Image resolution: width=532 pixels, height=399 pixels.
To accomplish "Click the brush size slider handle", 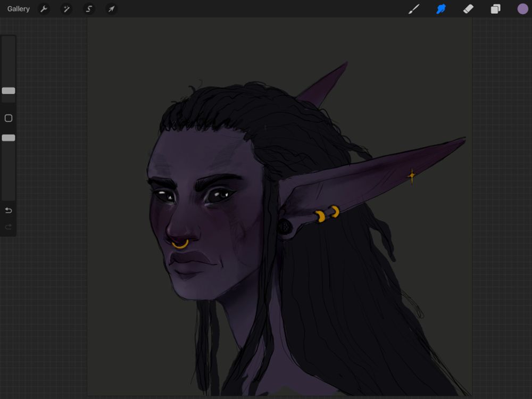I will (x=9, y=91).
